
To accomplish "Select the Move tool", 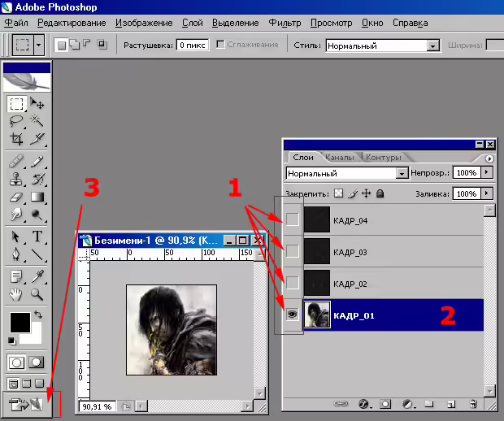I will coord(37,104).
